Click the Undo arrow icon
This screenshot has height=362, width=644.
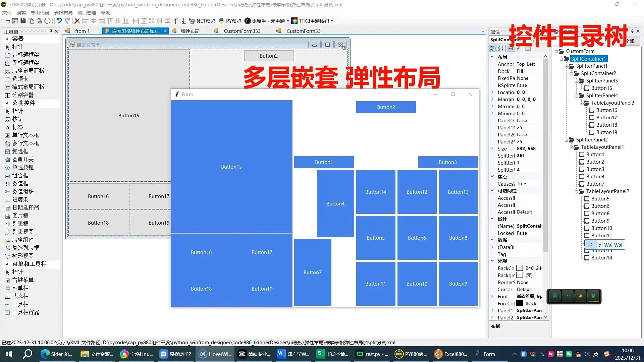tap(59, 21)
